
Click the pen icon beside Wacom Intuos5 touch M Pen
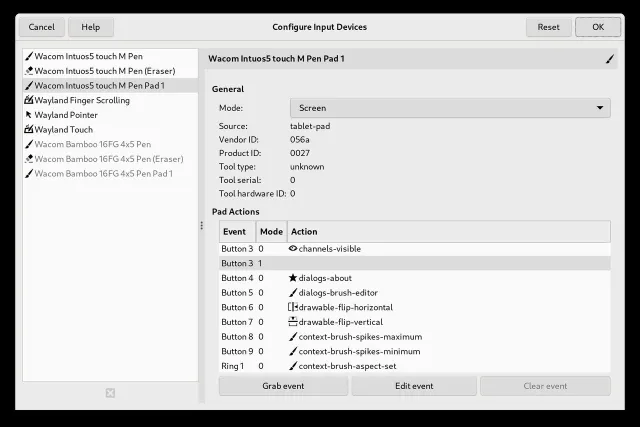point(29,56)
